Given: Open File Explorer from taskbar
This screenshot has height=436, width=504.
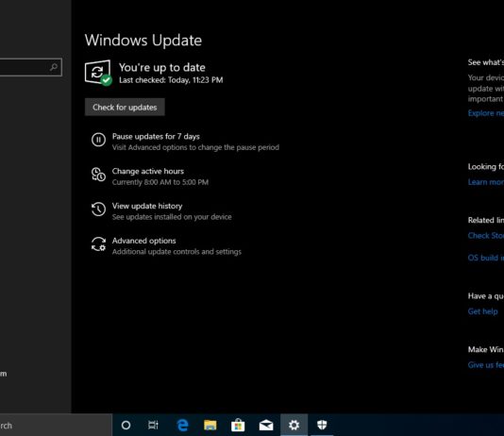Looking at the screenshot, I should click(x=210, y=425).
